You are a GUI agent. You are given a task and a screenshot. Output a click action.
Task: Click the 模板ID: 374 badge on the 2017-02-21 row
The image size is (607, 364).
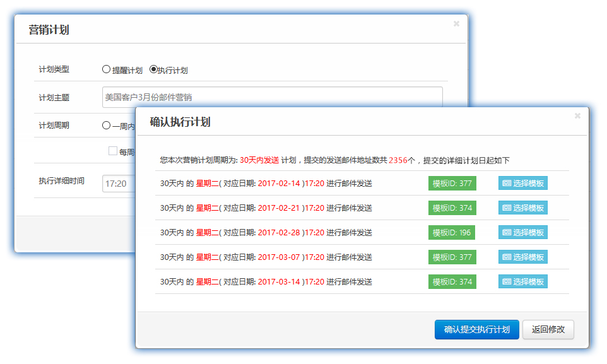click(452, 208)
